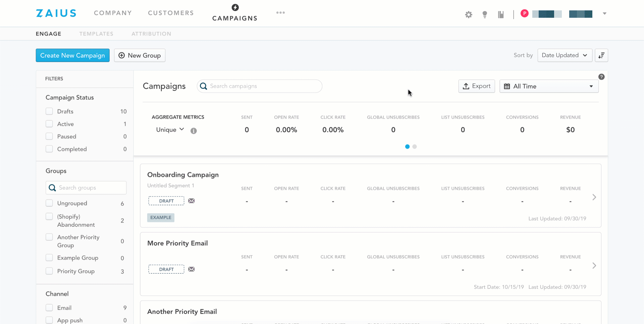Image resolution: width=644 pixels, height=324 pixels.
Task: Click the Untitled Segment 1 text
Action: click(x=171, y=186)
